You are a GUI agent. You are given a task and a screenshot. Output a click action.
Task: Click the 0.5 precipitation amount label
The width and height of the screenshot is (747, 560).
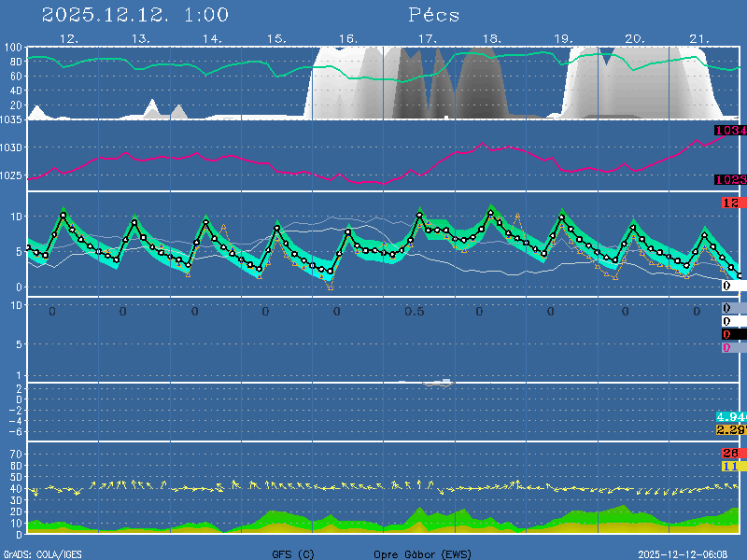(x=415, y=312)
